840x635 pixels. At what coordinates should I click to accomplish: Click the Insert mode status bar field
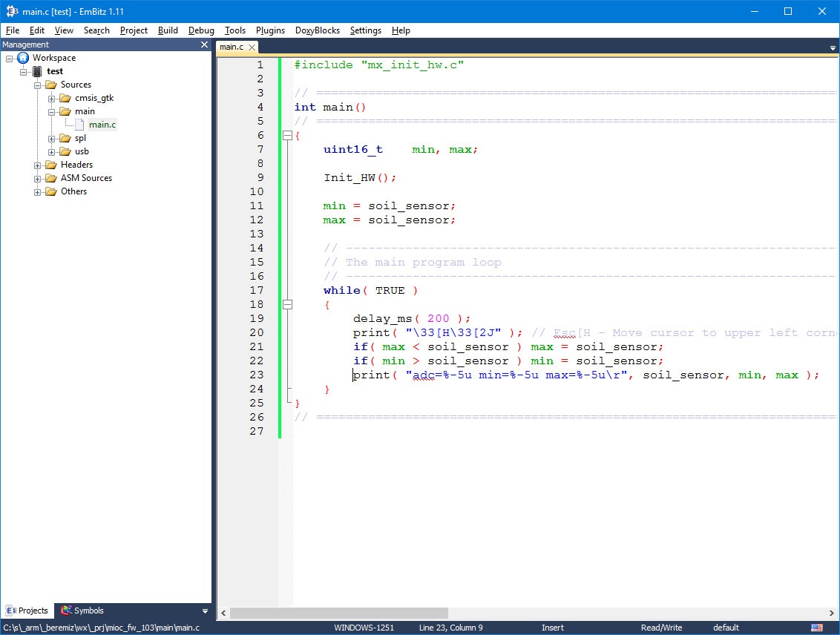pos(552,628)
